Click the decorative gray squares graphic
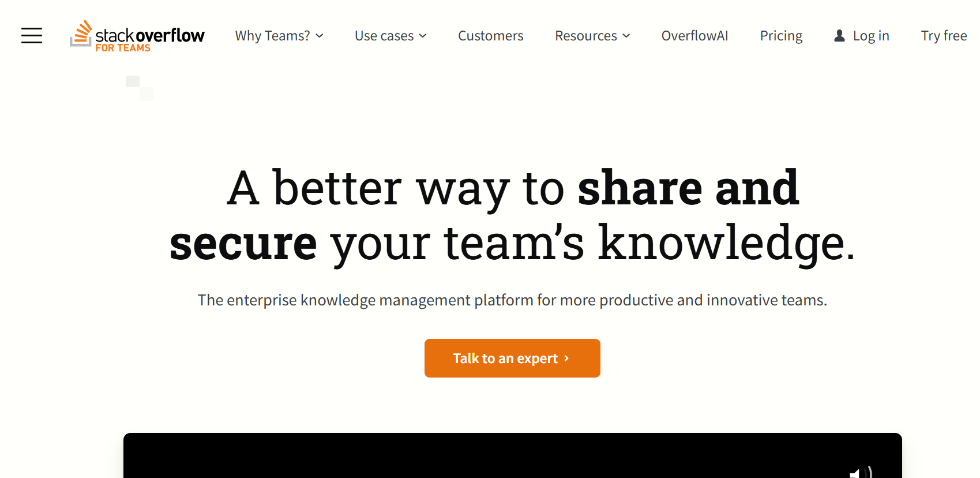The height and width of the screenshot is (478, 980). tap(140, 88)
